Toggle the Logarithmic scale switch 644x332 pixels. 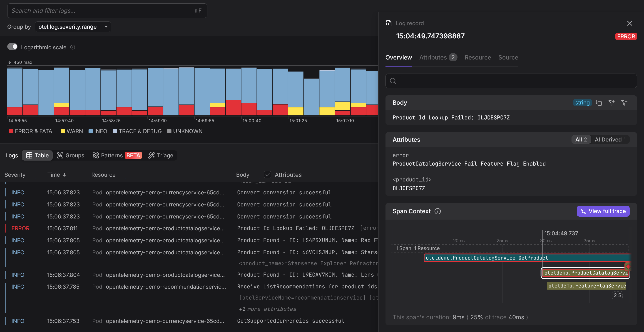pos(12,47)
